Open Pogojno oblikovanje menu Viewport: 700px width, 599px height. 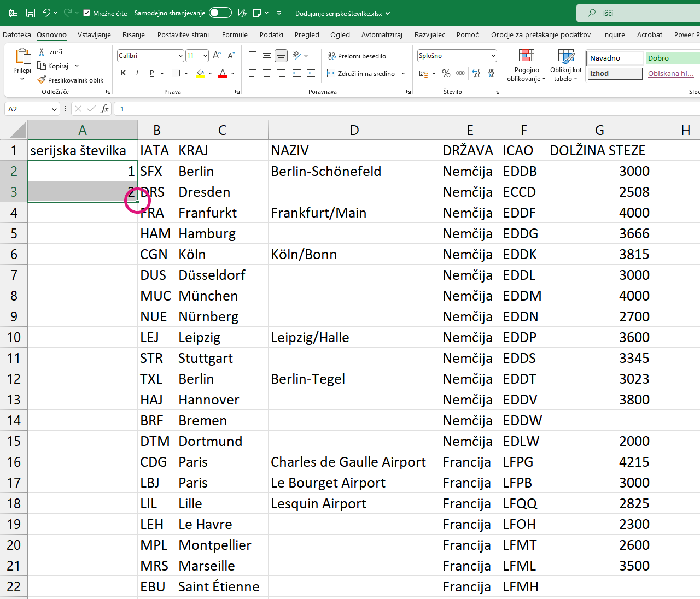527,65
